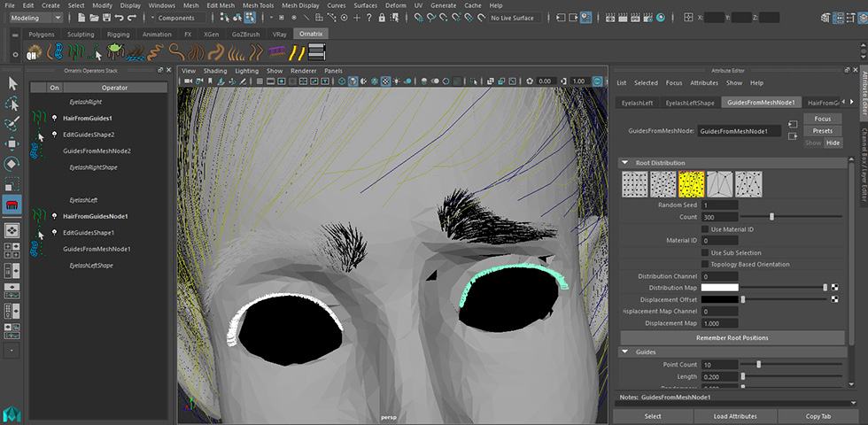This screenshot has width=868, height=425.
Task: Click the Distribution Map checker map button
Action: click(x=834, y=288)
